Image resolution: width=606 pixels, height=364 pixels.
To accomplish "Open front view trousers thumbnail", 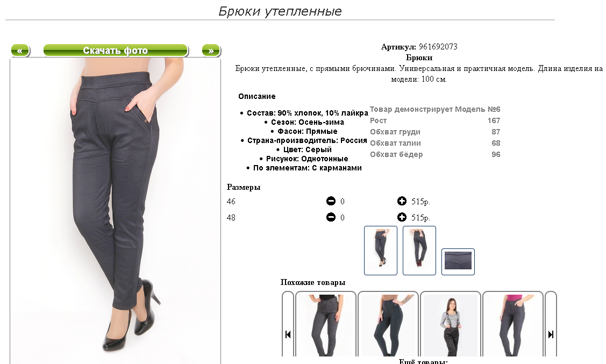I will [381, 251].
